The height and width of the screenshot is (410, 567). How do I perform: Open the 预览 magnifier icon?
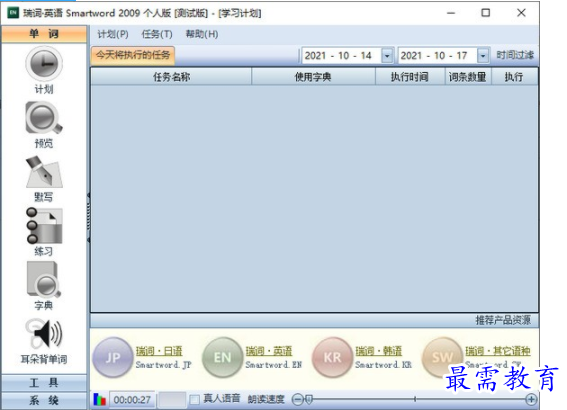44,119
